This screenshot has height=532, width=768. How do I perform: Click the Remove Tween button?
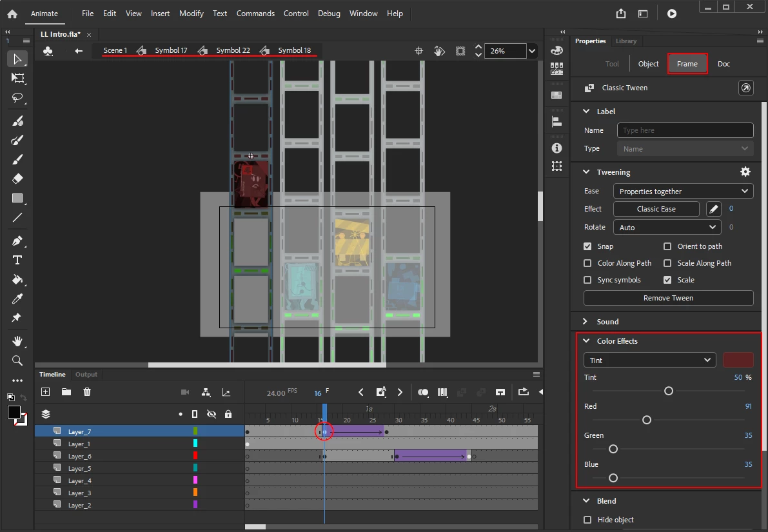tap(668, 298)
